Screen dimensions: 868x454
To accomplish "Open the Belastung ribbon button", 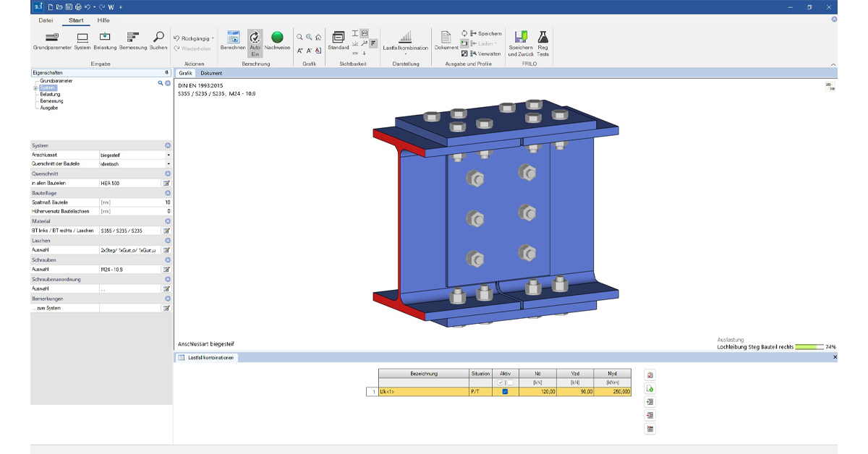I will click(105, 40).
